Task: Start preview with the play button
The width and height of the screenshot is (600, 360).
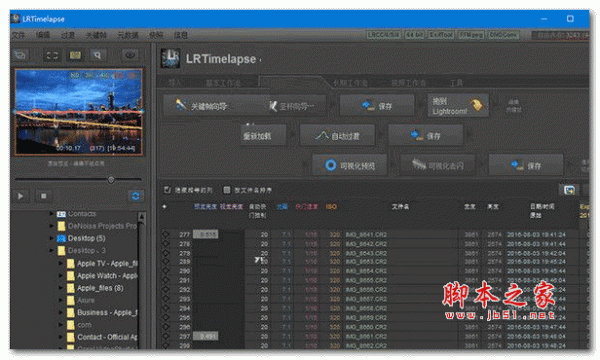Action: [20, 196]
